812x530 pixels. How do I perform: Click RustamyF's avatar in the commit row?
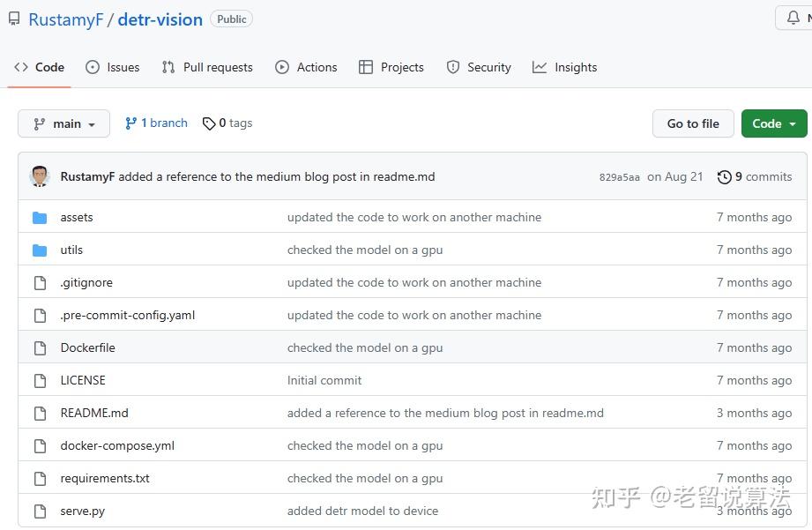point(40,176)
